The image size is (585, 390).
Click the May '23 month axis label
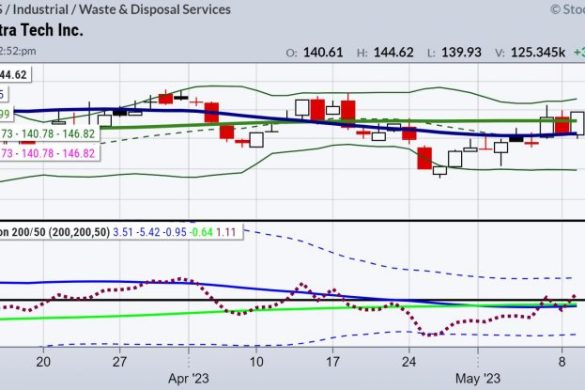tap(478, 378)
